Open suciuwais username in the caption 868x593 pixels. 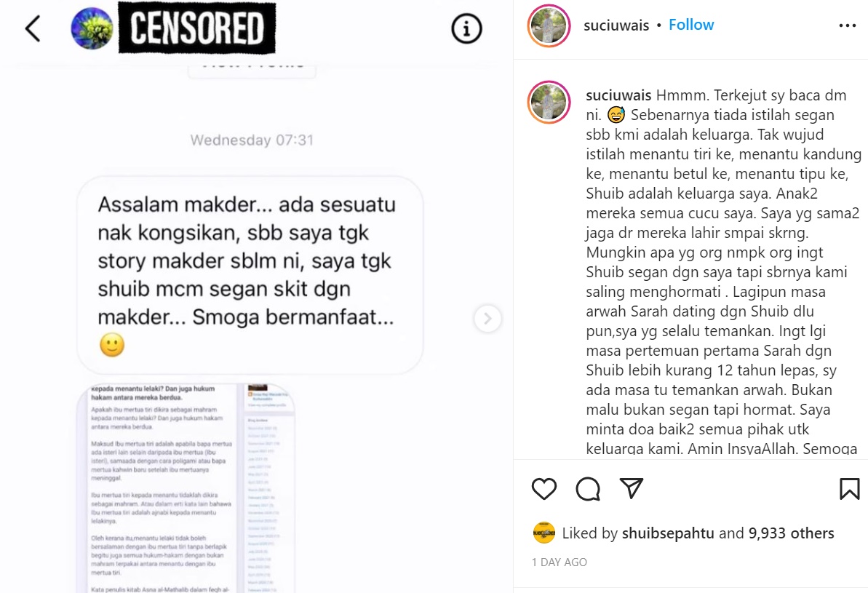coord(618,95)
